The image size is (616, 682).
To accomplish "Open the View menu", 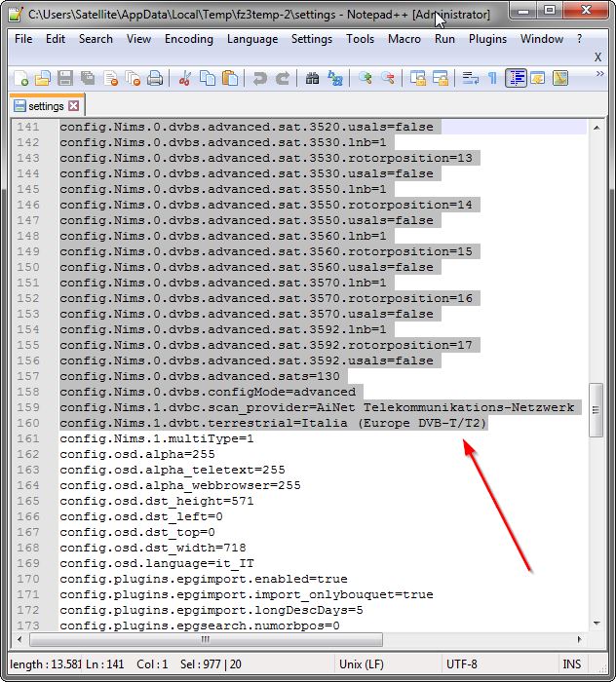I will pos(138,39).
